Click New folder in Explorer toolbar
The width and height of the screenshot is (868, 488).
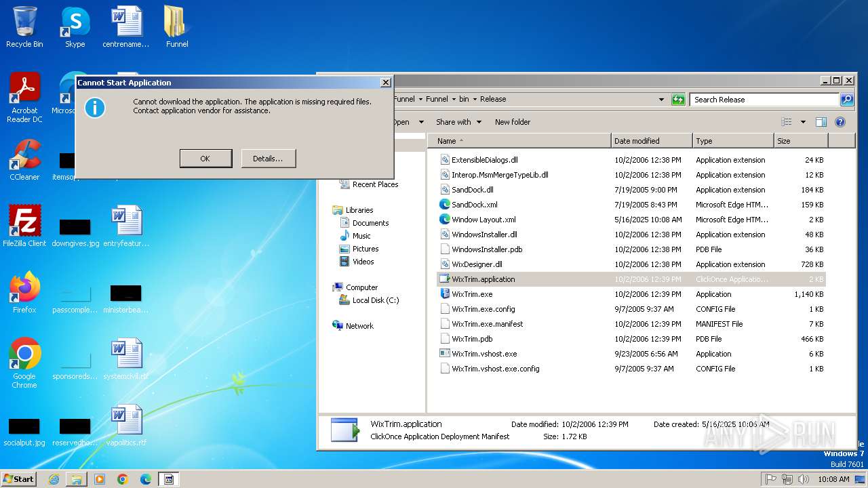pos(513,122)
